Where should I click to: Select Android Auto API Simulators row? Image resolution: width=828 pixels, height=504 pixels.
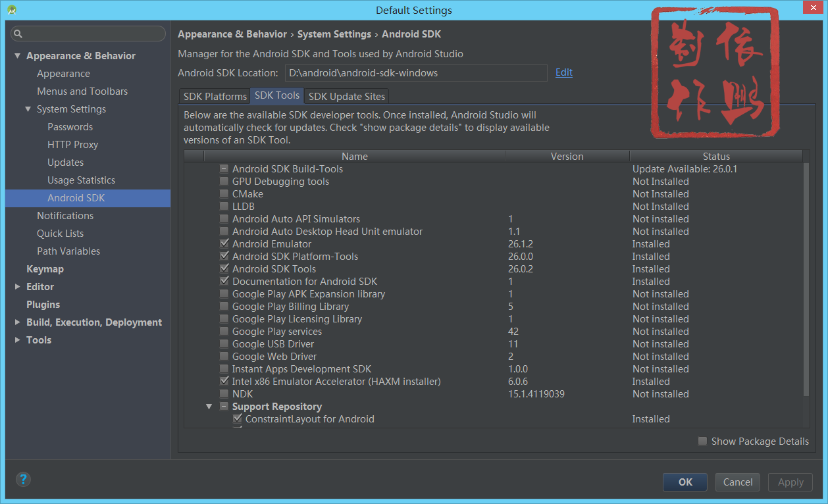[x=494, y=219]
